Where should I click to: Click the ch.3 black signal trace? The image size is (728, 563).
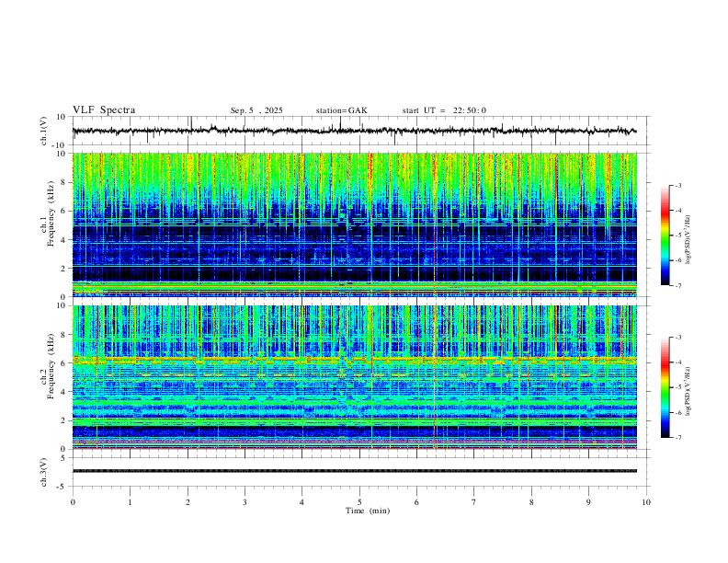coord(355,471)
